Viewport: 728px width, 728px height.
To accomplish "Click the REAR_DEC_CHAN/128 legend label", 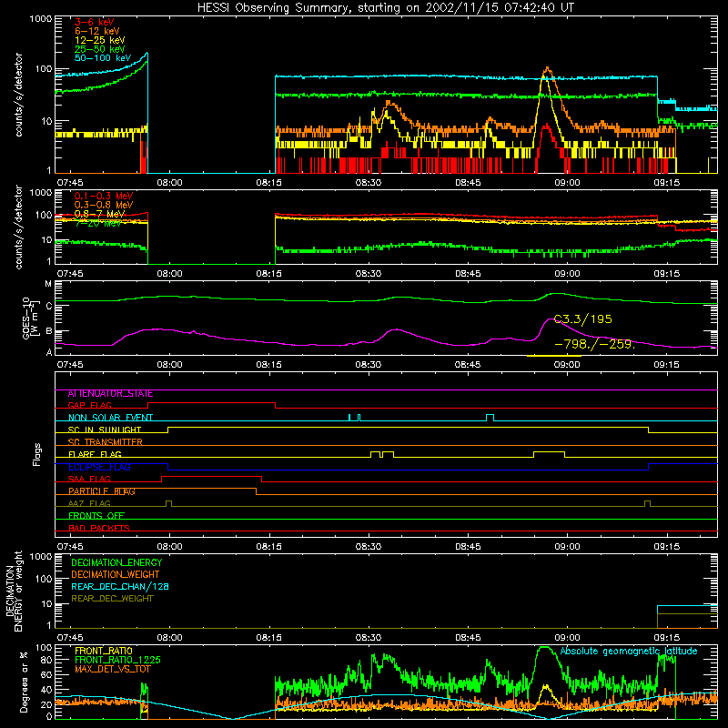I will point(120,587).
